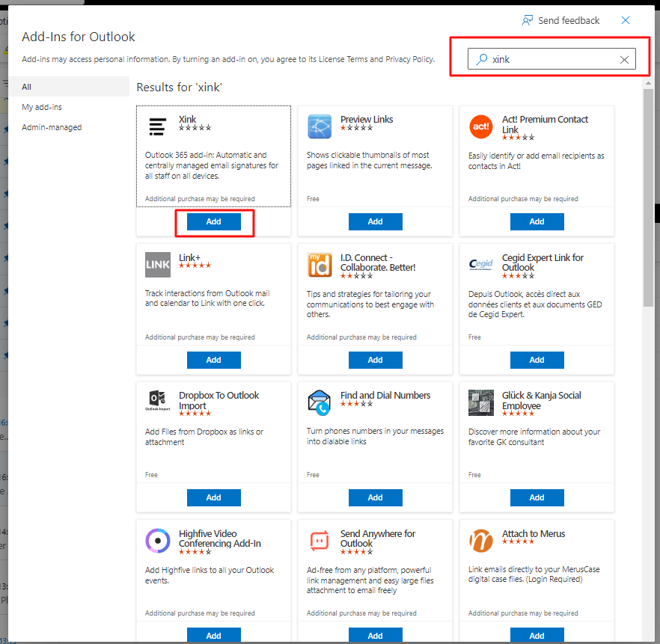Open the Dropbox To Outlook Import title
Viewport: 660px width, 644px height.
[219, 400]
